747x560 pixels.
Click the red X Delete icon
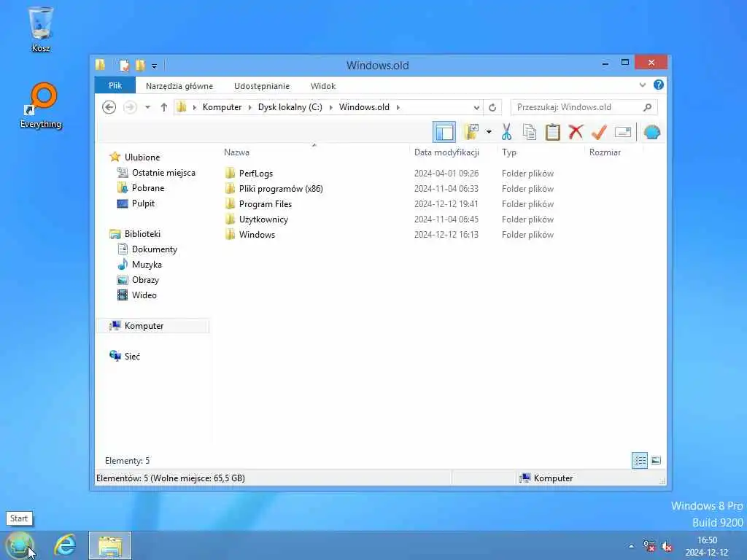576,132
